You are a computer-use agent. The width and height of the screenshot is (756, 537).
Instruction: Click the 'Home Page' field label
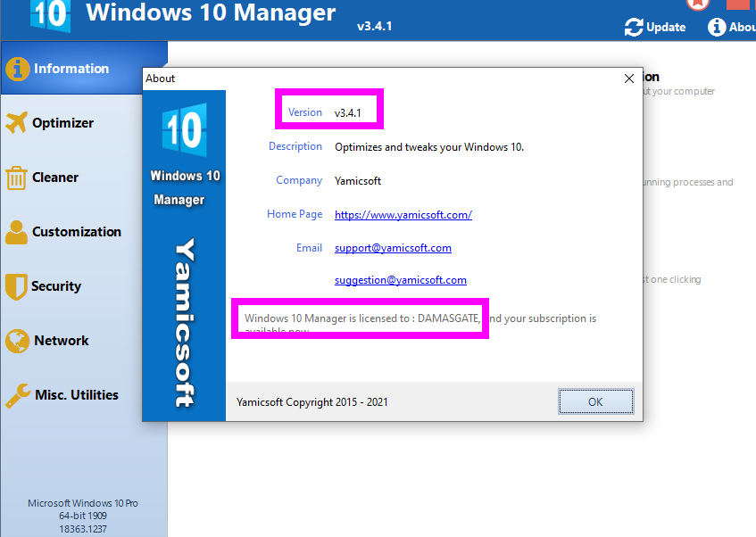click(295, 214)
